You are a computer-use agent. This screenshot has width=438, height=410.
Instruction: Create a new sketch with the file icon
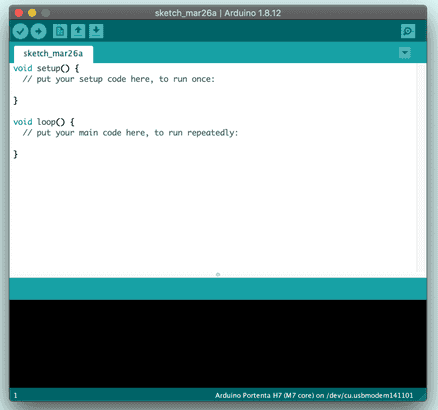(x=60, y=31)
